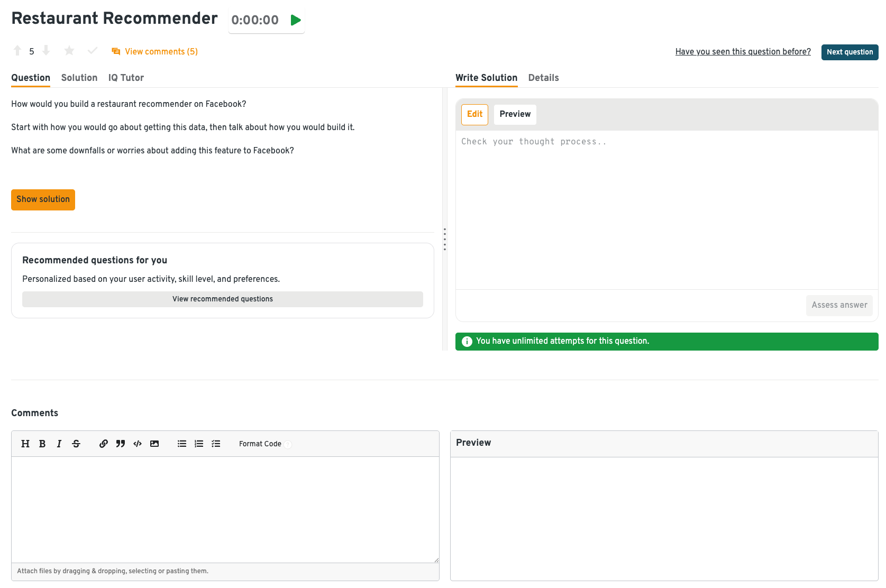Start the question timer play button
886x588 pixels.
(x=296, y=20)
